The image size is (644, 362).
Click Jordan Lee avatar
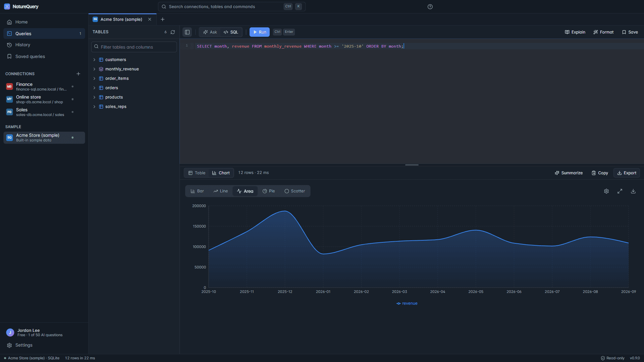tap(10, 333)
